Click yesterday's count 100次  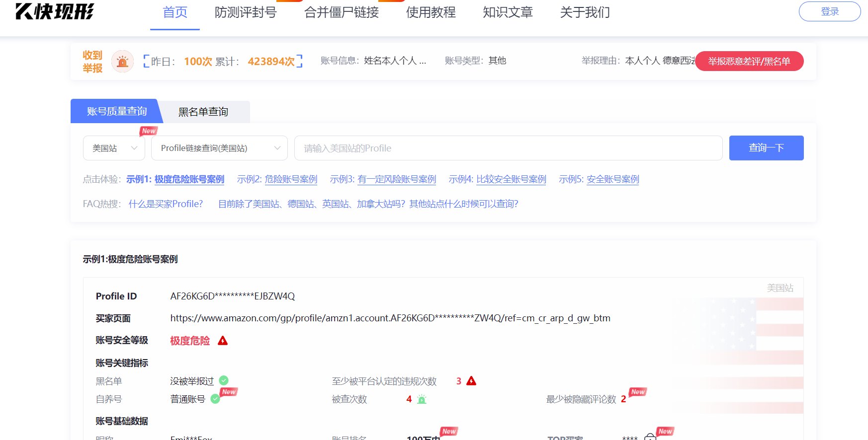pos(198,62)
